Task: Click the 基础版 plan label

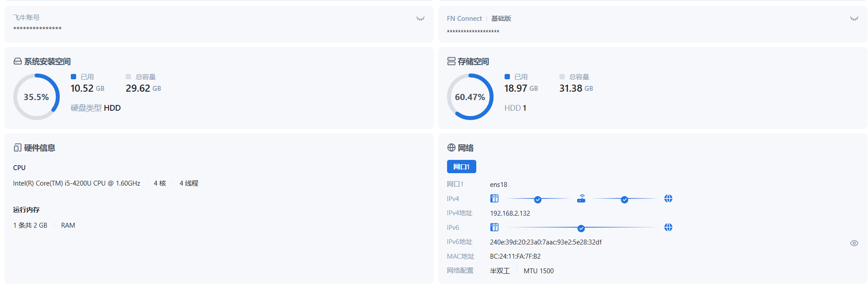Action: click(x=501, y=19)
